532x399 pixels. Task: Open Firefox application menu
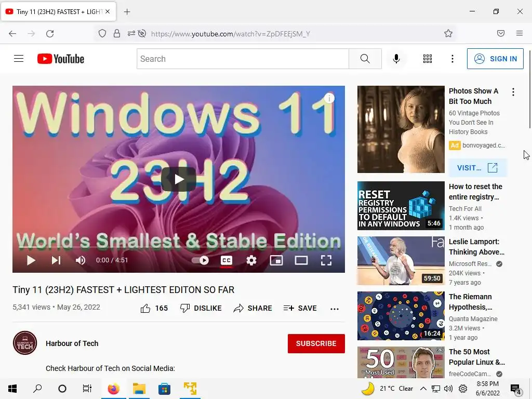click(520, 33)
